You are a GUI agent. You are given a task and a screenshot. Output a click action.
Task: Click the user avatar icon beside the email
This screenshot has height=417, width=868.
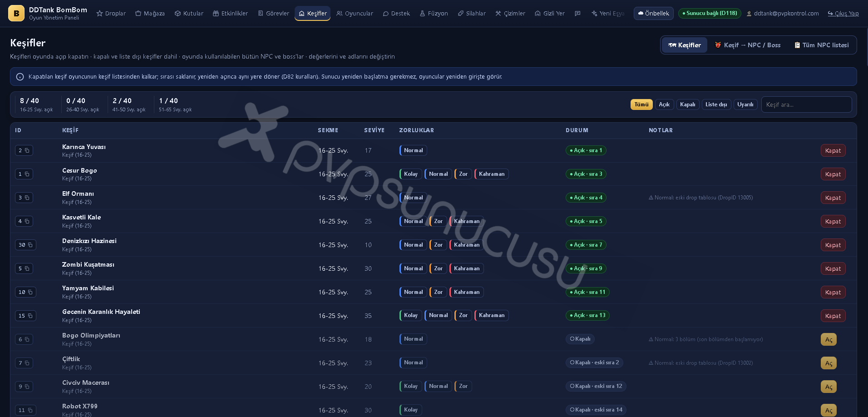pos(749,14)
